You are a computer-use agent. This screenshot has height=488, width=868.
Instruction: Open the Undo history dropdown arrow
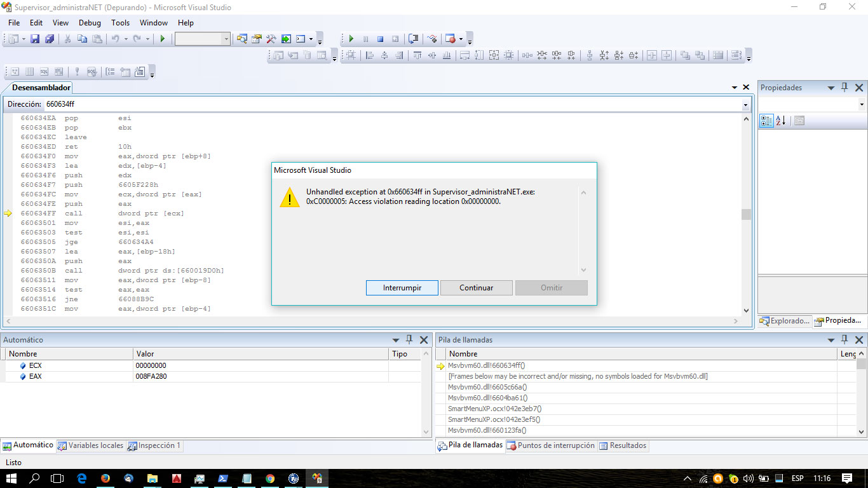126,39
